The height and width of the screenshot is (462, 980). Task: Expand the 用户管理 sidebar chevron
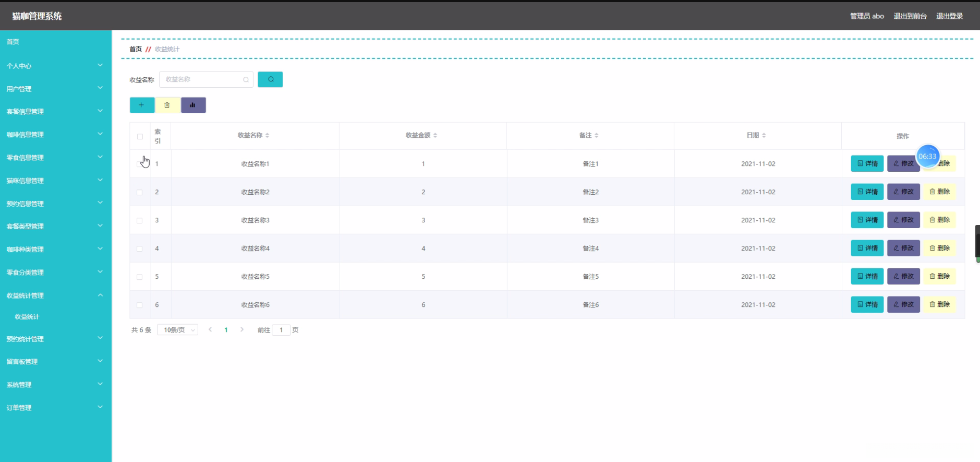click(x=100, y=88)
